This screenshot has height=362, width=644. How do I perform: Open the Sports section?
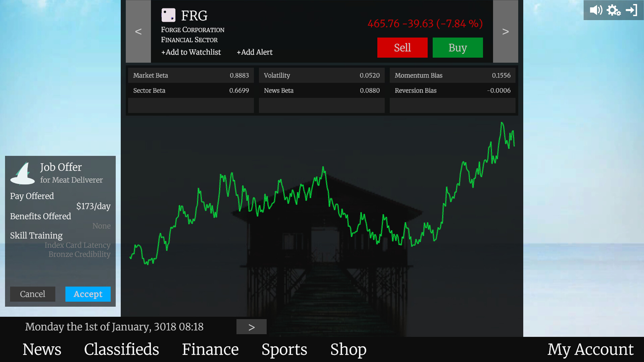click(x=284, y=349)
